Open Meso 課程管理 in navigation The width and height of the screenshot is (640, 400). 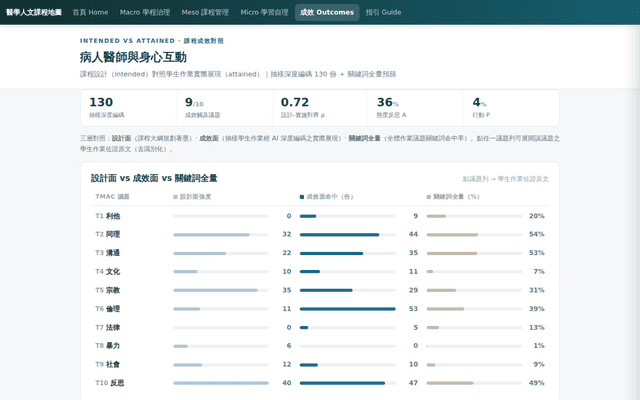[x=205, y=12]
